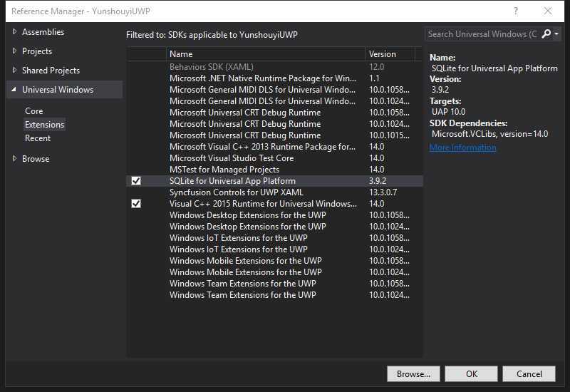
Task: Select Windows Team Extensions 10.0.1058 row
Action: (275, 283)
